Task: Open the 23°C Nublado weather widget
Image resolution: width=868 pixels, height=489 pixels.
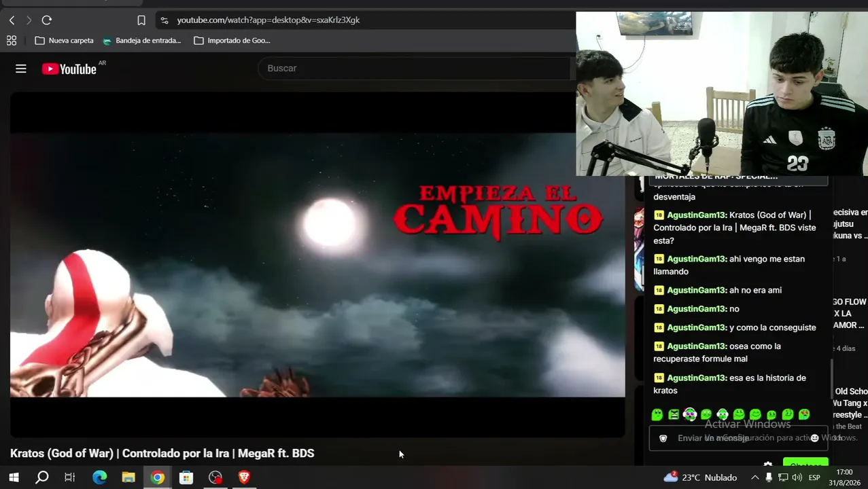Action: [x=700, y=477]
